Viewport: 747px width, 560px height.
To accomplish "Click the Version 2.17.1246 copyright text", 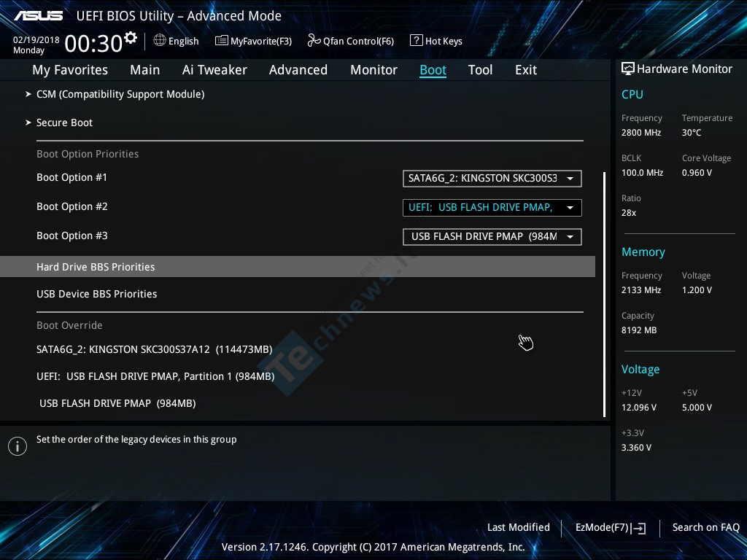I will tap(373, 547).
